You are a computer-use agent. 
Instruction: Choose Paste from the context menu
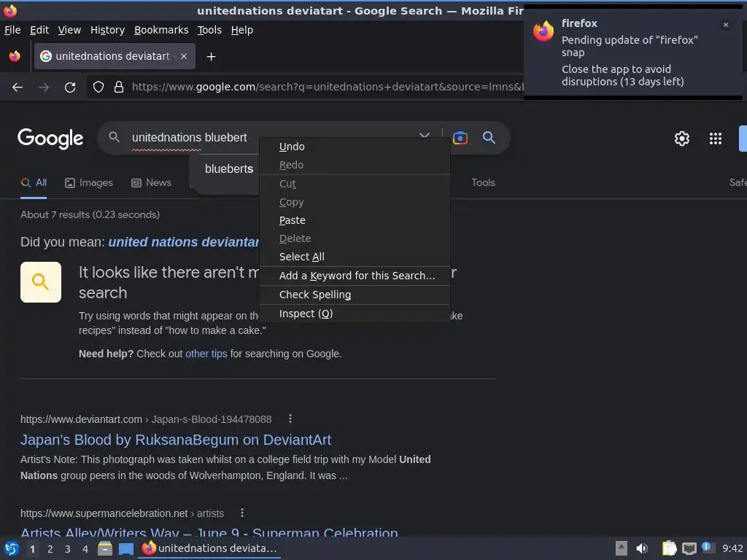355,220
